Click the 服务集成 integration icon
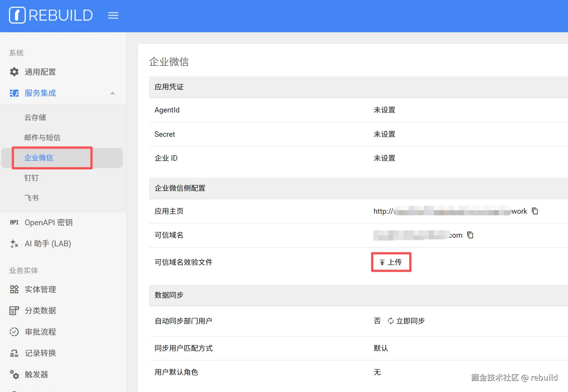 click(x=14, y=93)
